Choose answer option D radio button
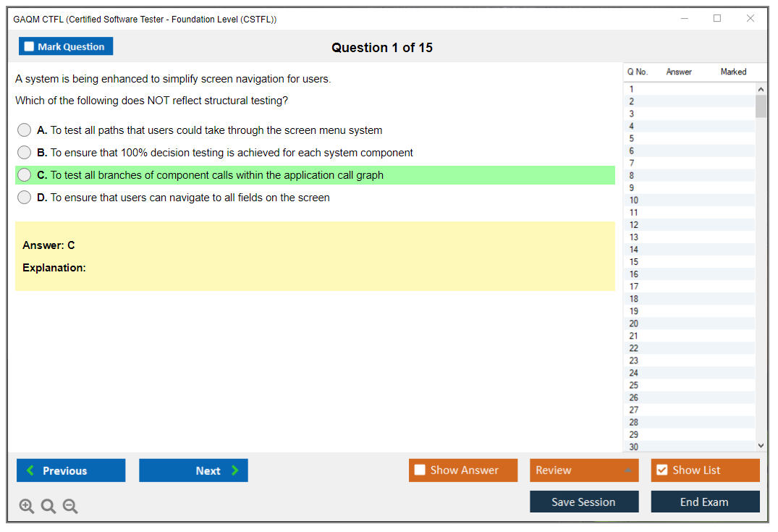This screenshot has width=778, height=532. point(25,198)
